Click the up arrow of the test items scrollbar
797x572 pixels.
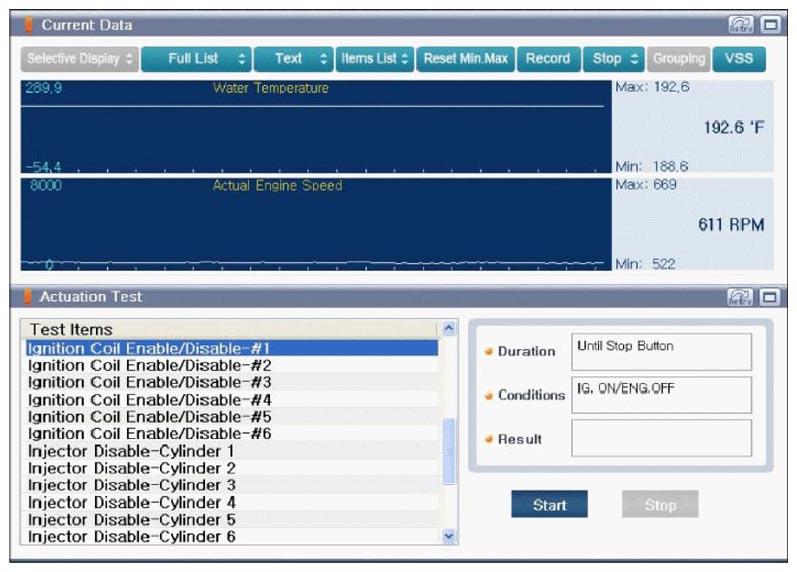coord(449,328)
